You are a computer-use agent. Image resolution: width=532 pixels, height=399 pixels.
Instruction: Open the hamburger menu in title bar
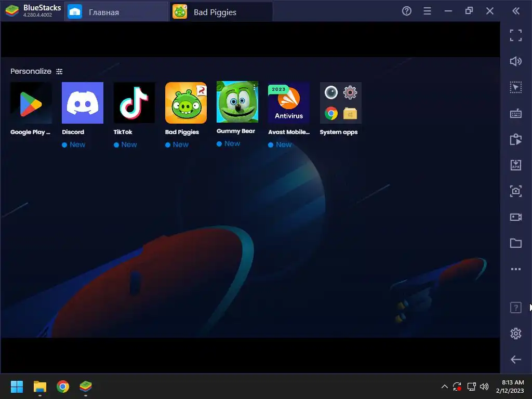[427, 11]
